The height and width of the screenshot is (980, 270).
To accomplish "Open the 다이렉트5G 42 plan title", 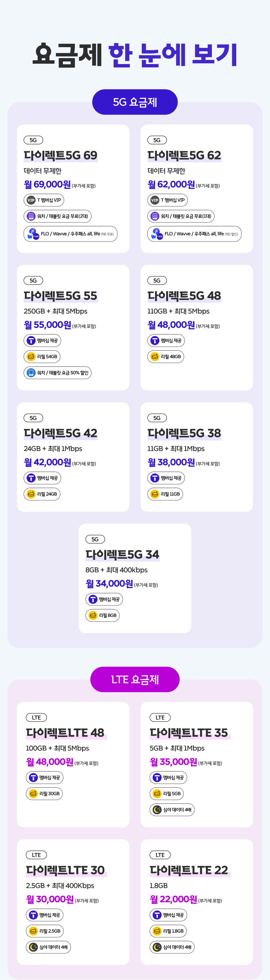I will point(60,433).
